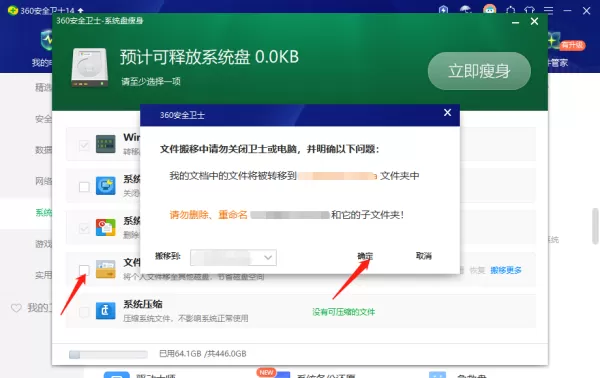
Task: Click the umbrella icon in the main title bar
Action: coord(466,10)
